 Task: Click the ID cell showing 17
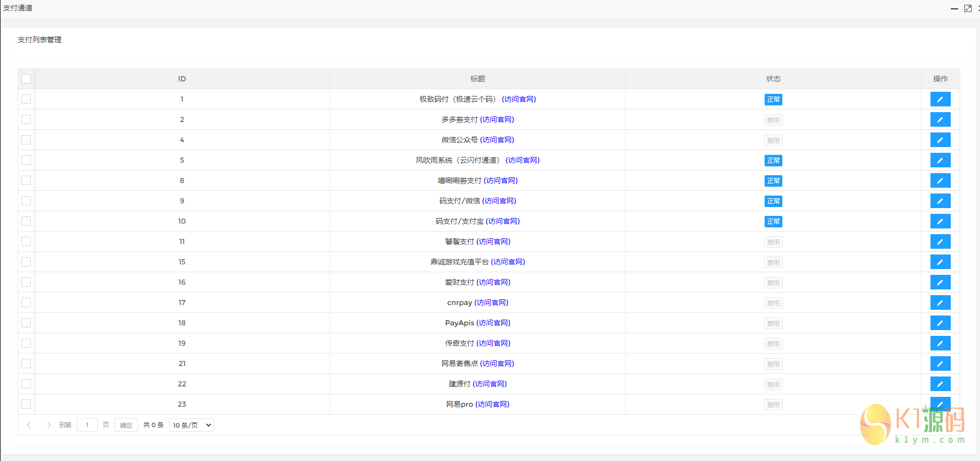tap(182, 302)
